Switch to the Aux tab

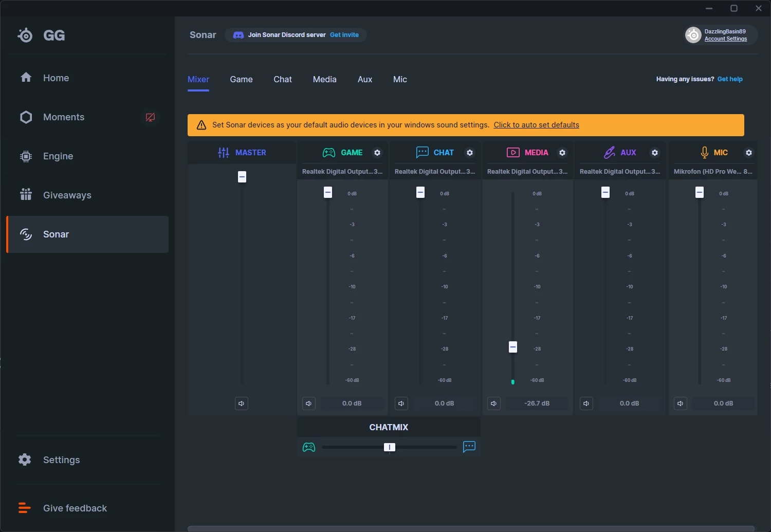pyautogui.click(x=365, y=80)
